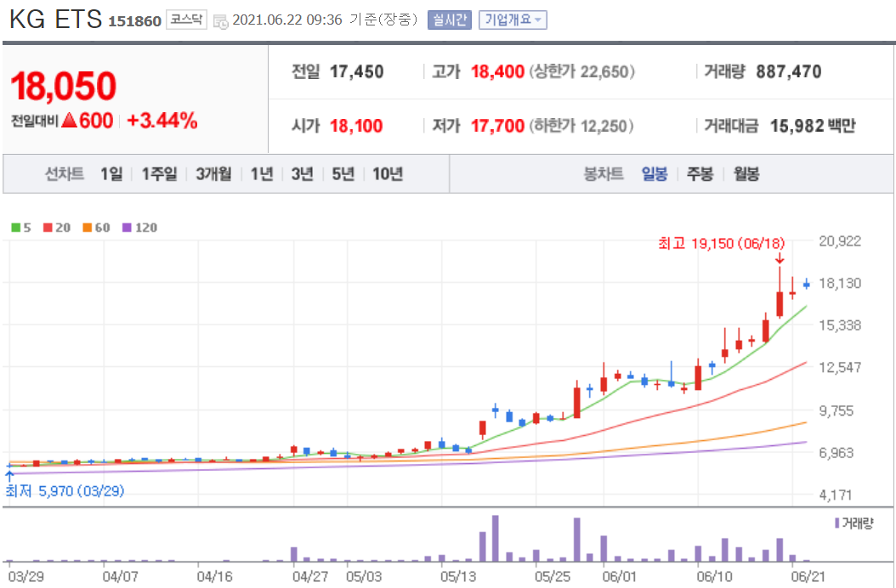Select the 1년 line chart tab
The height and width of the screenshot is (588, 896).
tap(262, 173)
